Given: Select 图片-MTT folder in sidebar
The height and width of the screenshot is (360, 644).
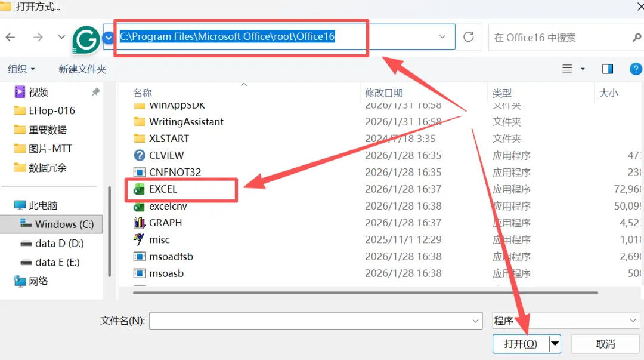Looking at the screenshot, I should [50, 149].
